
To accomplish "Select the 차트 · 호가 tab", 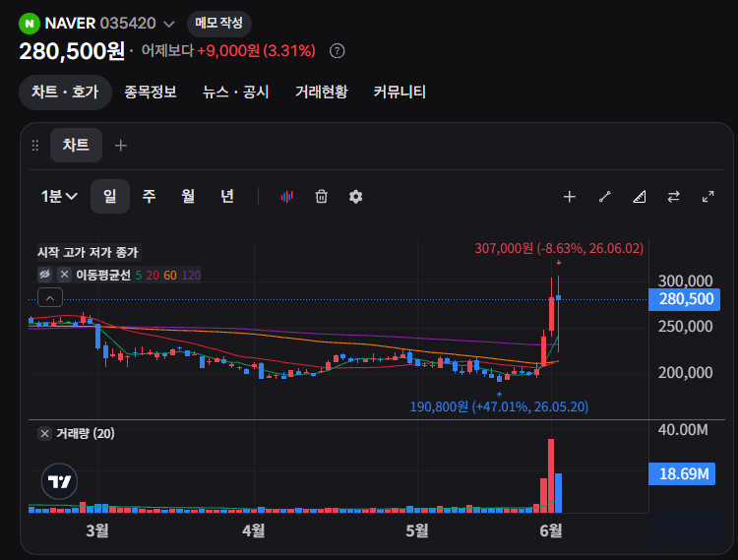I will pyautogui.click(x=65, y=92).
